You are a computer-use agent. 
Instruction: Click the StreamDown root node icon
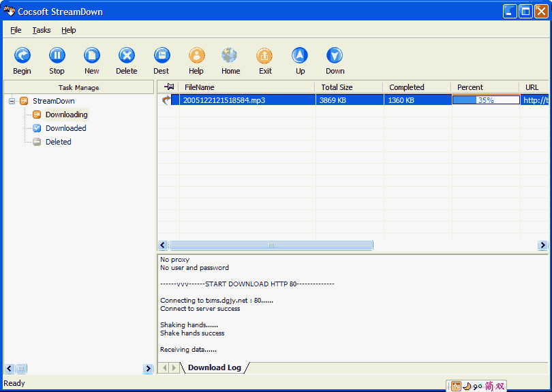(x=24, y=101)
